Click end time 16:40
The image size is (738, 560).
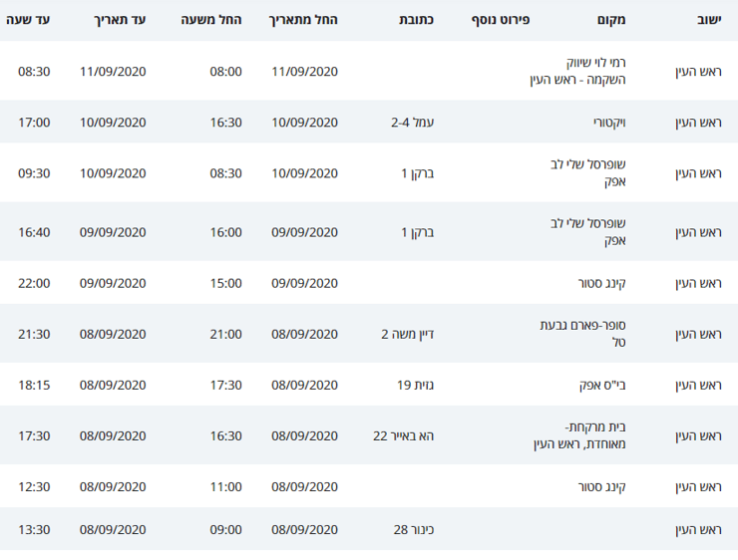[34, 232]
